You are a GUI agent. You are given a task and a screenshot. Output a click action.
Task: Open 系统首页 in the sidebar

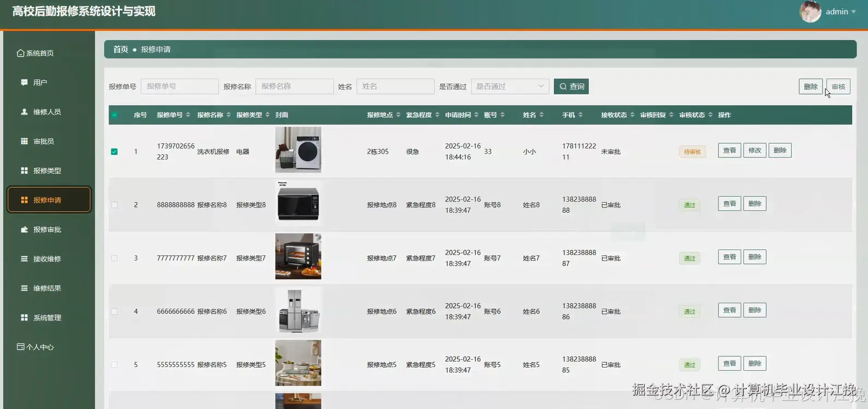[48, 53]
